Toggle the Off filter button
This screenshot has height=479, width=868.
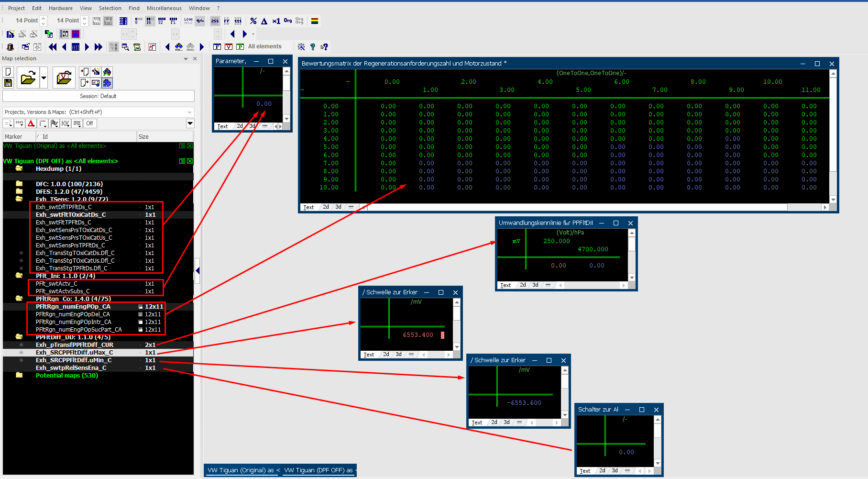pyautogui.click(x=90, y=123)
